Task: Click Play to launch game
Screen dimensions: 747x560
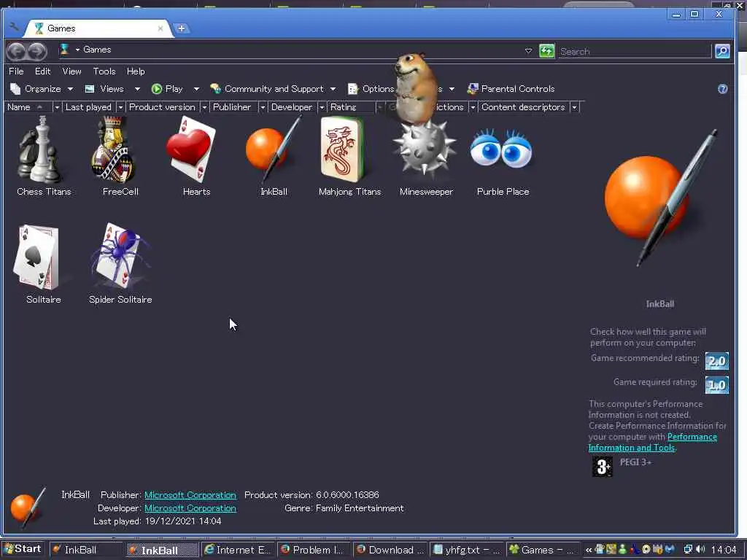Action: (x=167, y=89)
